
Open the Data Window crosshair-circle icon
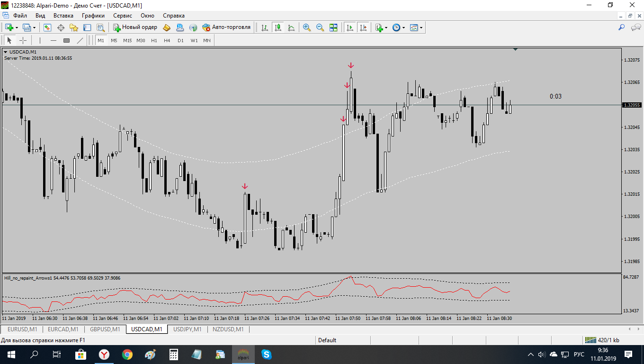coord(61,27)
